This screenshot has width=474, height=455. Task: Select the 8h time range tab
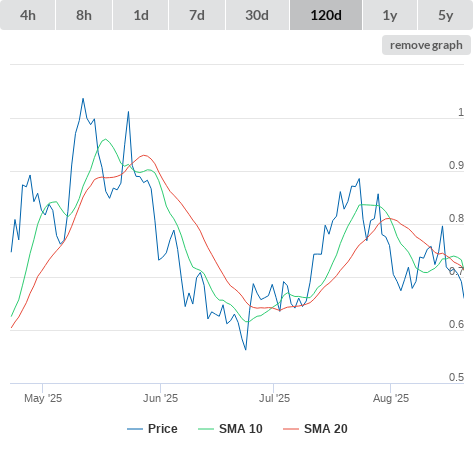(84, 15)
